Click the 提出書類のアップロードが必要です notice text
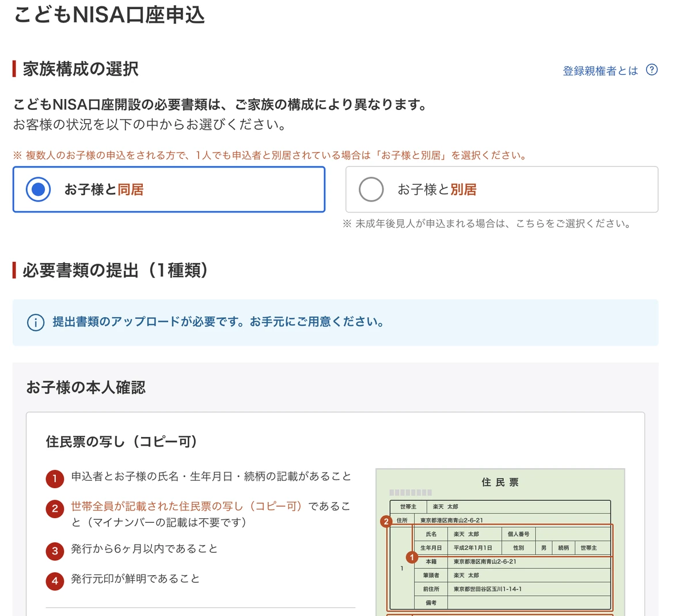The width and height of the screenshot is (691, 616). point(218,322)
